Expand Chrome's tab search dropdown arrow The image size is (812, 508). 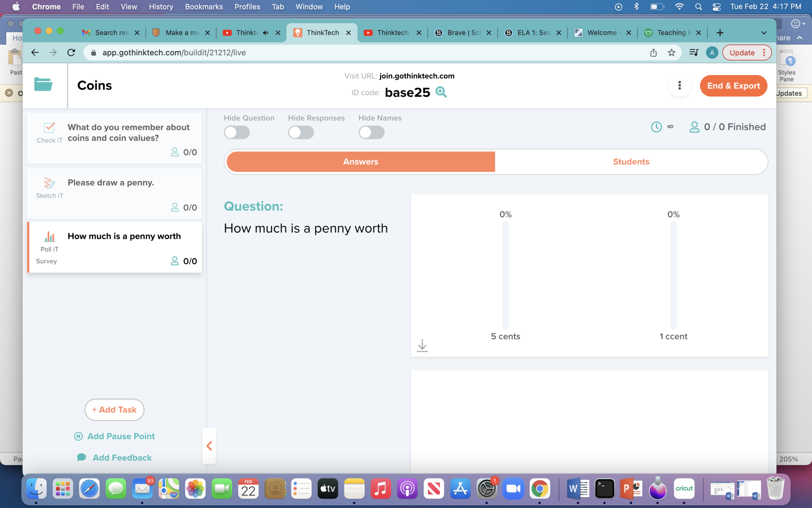(x=764, y=33)
